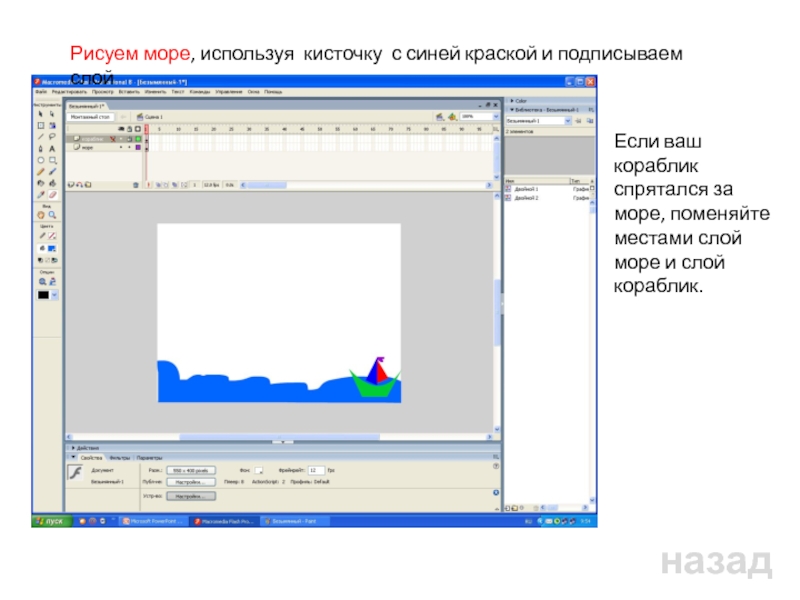Toggle Edit Multiple Frames button
800x600 pixels.
point(175,185)
